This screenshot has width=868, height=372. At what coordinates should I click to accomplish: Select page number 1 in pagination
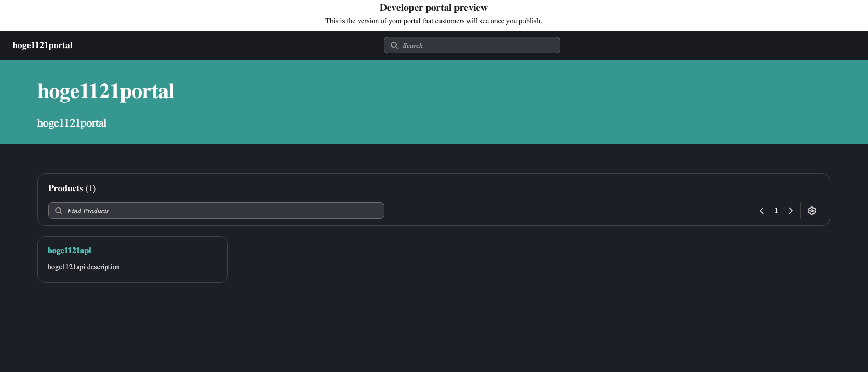(x=776, y=211)
